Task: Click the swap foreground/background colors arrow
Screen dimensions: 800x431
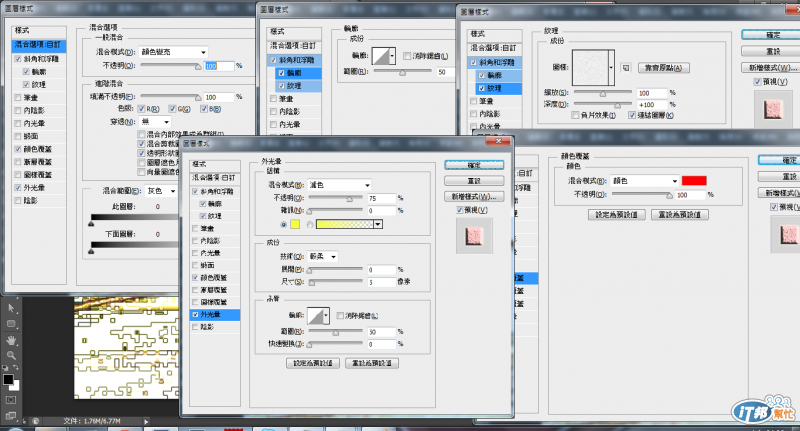Action: coord(16,367)
